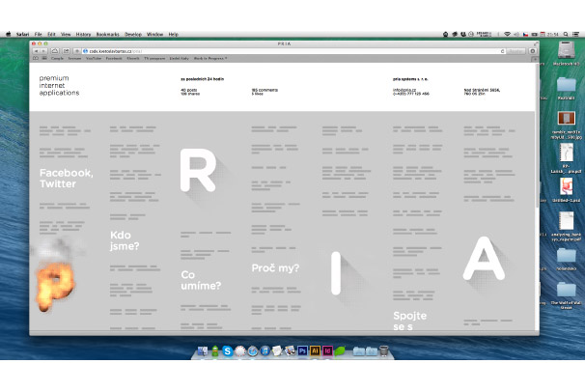The image size is (585, 392).
Task: Launch Illustrator from the Dock
Action: tap(315, 351)
